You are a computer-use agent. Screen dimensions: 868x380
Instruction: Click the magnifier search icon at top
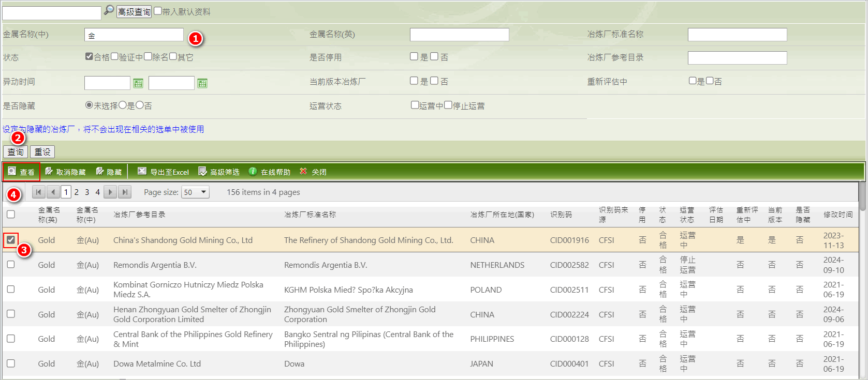(109, 10)
